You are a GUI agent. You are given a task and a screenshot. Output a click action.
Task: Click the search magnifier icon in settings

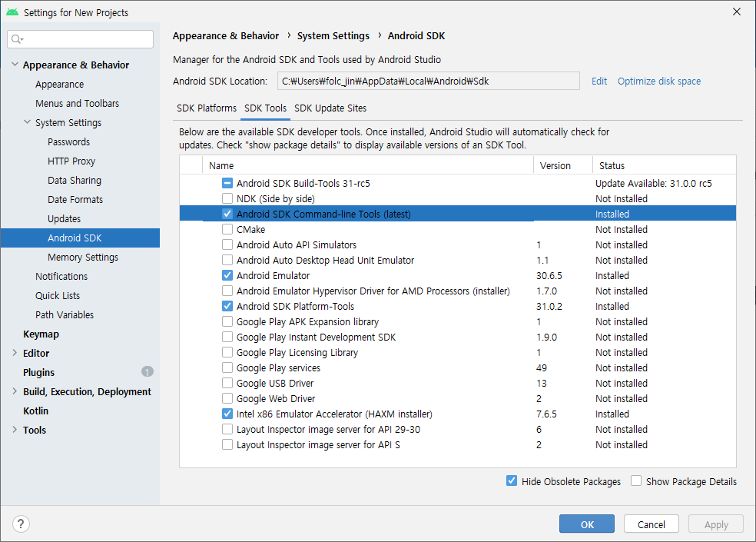tap(18, 39)
